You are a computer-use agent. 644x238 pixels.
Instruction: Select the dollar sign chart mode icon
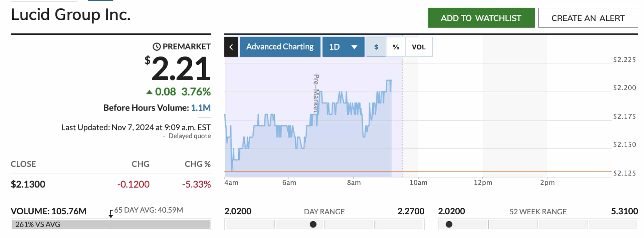(376, 47)
